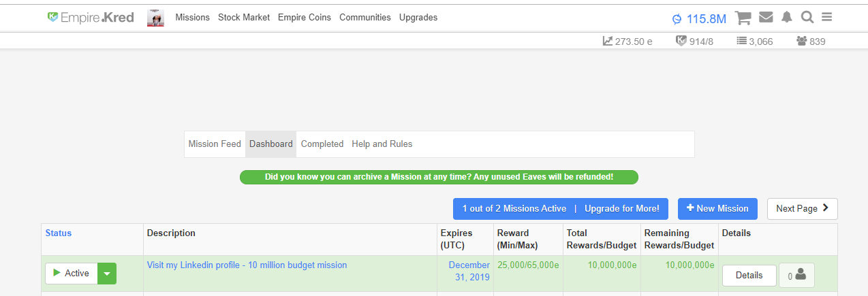Open the messages envelope icon

[766, 18]
